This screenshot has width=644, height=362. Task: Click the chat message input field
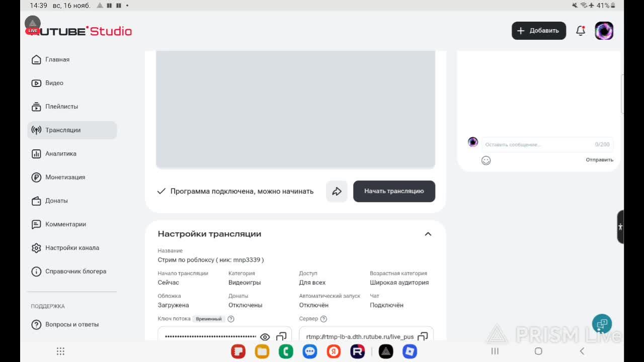coord(547,144)
